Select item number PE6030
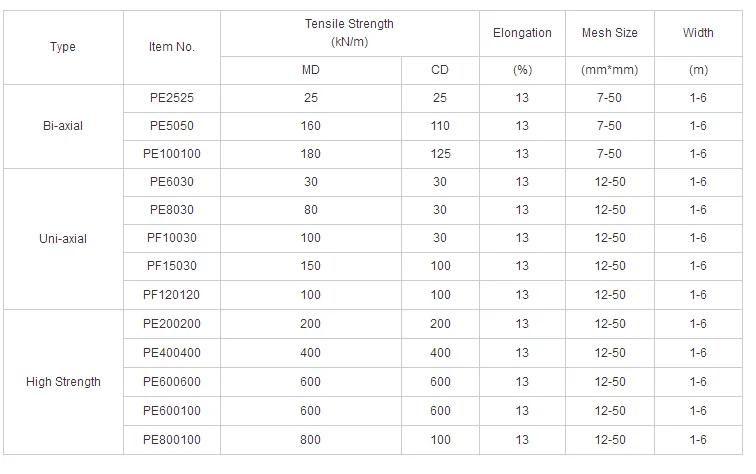The height and width of the screenshot is (474, 756). point(172,182)
